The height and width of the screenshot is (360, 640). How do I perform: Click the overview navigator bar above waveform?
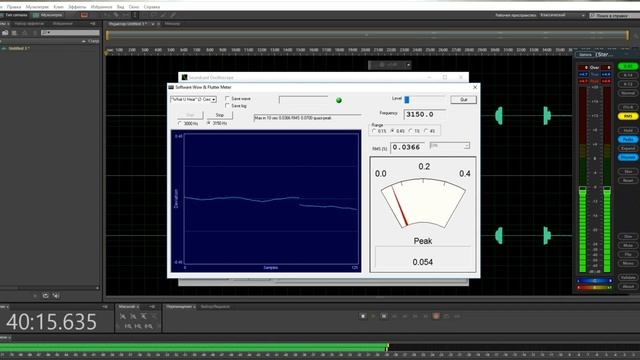pyautogui.click(x=367, y=36)
